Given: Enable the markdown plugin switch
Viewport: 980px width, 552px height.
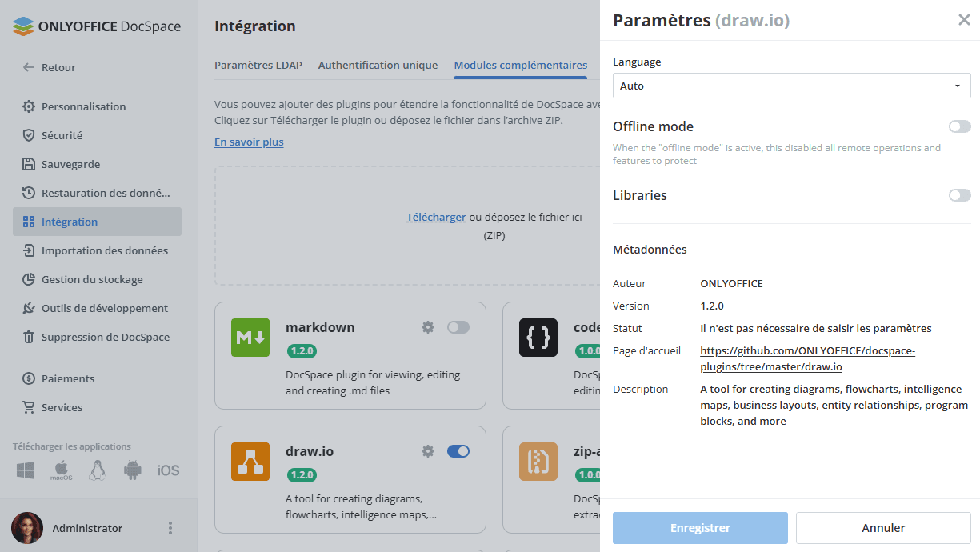Looking at the screenshot, I should pyautogui.click(x=458, y=327).
